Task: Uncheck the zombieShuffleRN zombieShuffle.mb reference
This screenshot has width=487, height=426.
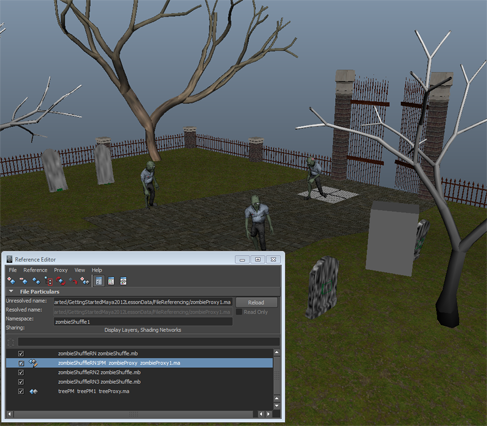Action: point(21,353)
